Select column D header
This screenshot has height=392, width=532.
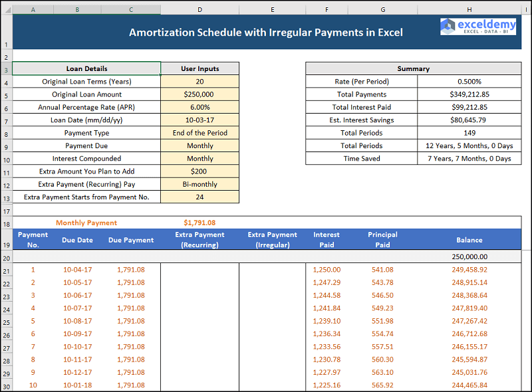(x=200, y=10)
